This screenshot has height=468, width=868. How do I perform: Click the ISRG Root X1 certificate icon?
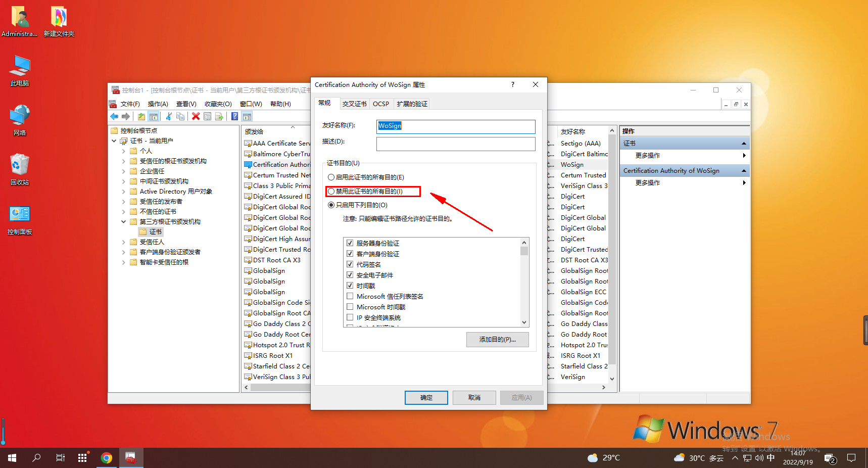[x=248, y=356]
